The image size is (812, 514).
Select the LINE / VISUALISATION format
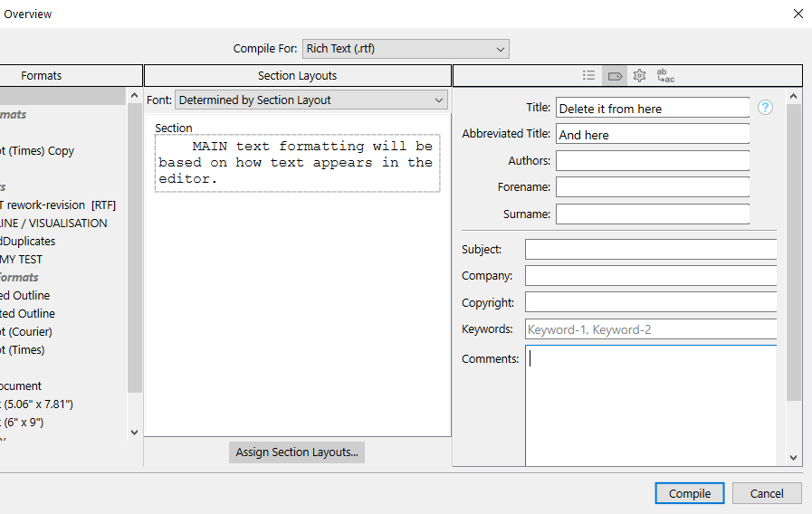(x=53, y=224)
